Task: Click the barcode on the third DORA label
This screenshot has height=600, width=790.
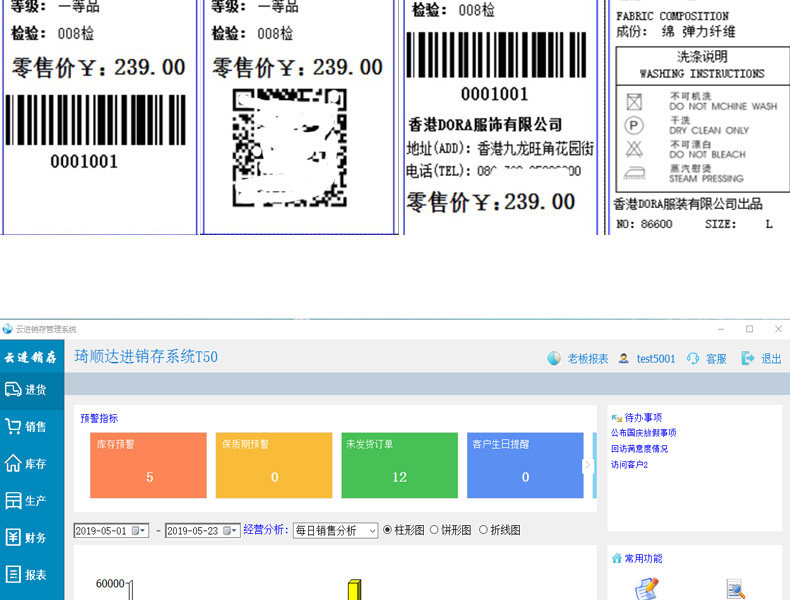Action: (x=496, y=54)
